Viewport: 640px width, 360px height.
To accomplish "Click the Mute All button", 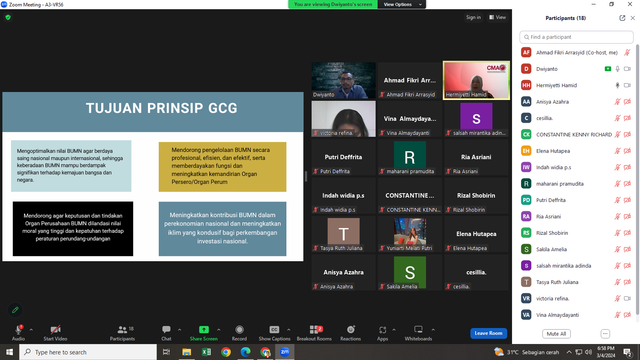I will 556,334.
